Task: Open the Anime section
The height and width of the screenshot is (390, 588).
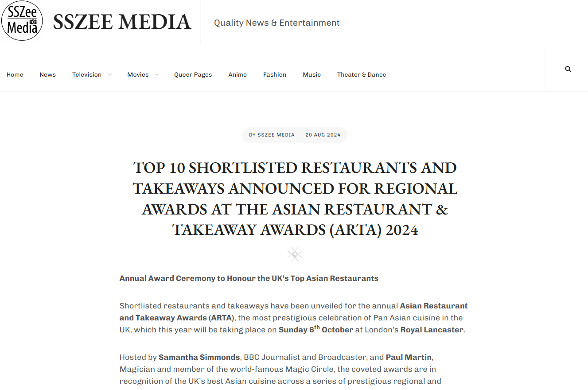Action: pos(238,74)
